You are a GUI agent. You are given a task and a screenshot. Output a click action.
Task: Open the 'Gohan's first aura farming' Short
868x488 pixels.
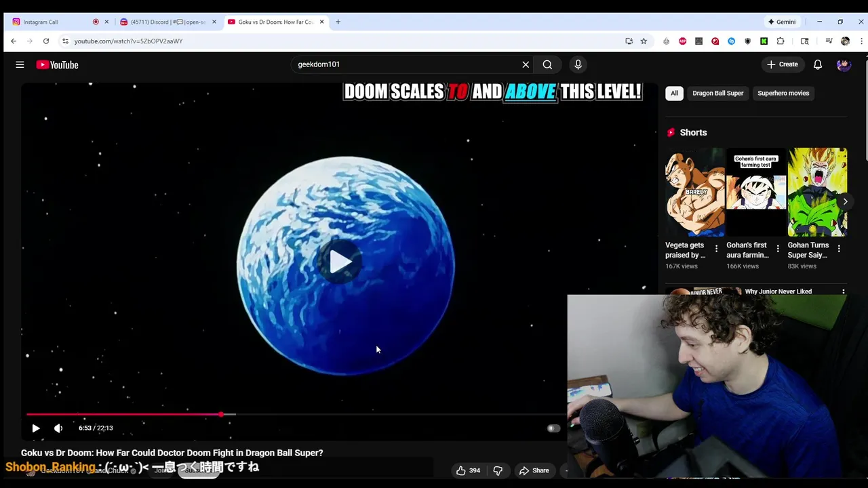755,192
